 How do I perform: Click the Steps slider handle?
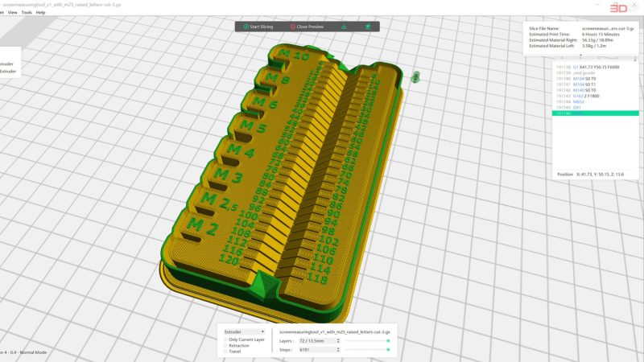[388, 350]
